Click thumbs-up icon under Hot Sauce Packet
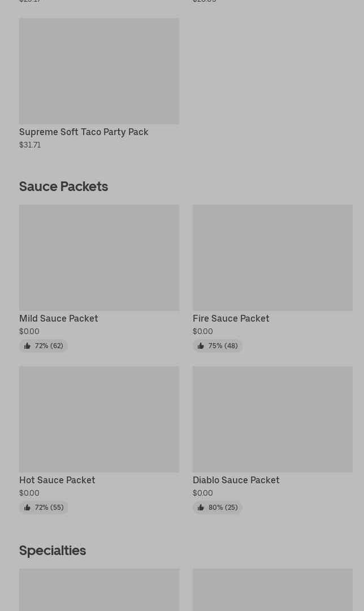The image size is (364, 611). [27, 508]
